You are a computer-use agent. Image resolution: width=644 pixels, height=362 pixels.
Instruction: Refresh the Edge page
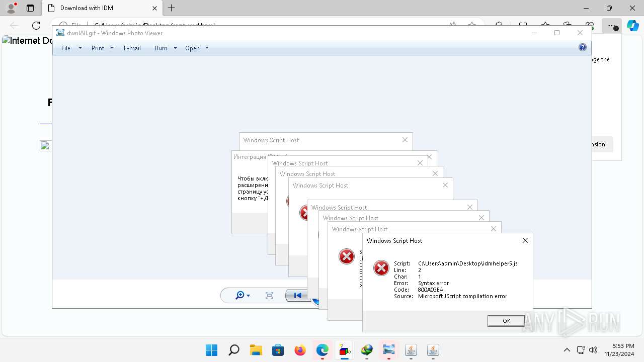pyautogui.click(x=36, y=25)
